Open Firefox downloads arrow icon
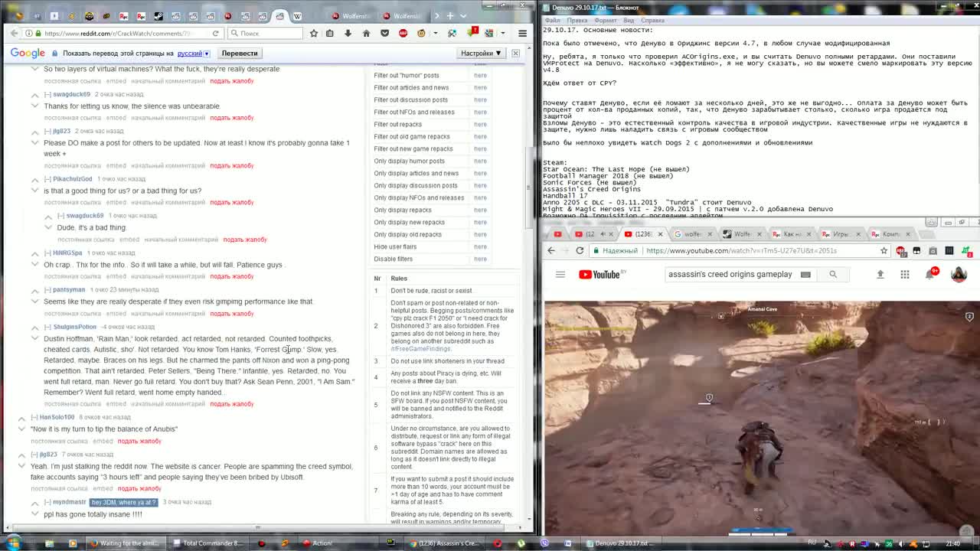Image resolution: width=980 pixels, height=551 pixels. pyautogui.click(x=348, y=33)
